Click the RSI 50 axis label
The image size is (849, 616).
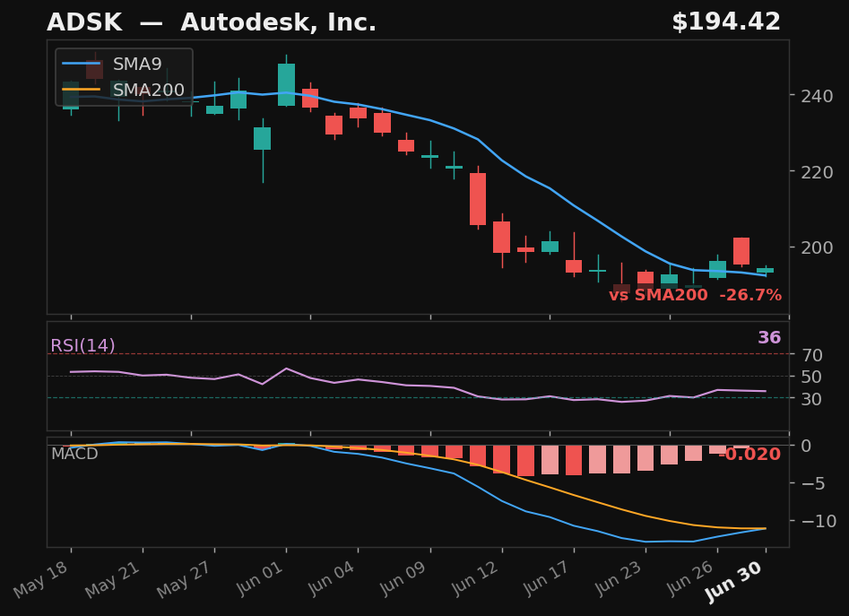coord(813,377)
